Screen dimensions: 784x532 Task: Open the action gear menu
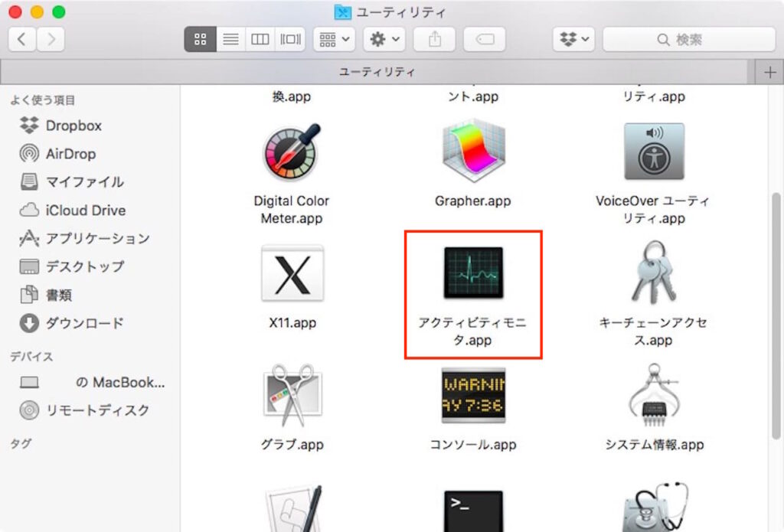click(x=384, y=39)
